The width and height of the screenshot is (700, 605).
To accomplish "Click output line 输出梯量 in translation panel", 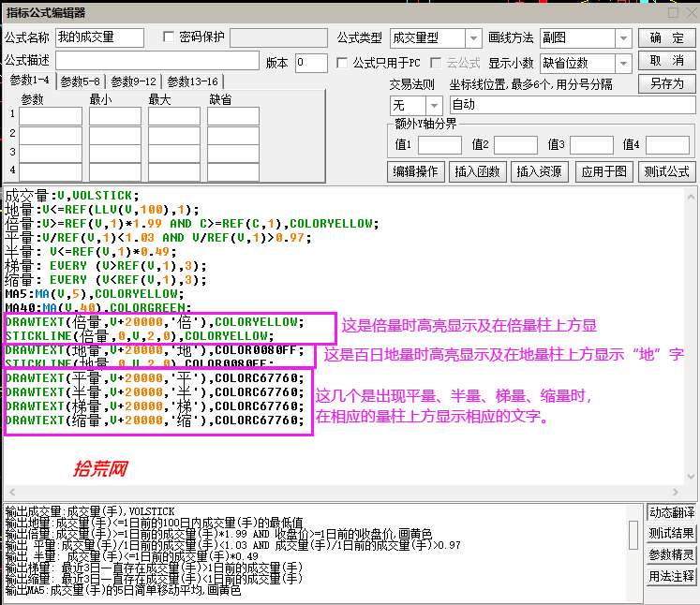I will click(154, 568).
